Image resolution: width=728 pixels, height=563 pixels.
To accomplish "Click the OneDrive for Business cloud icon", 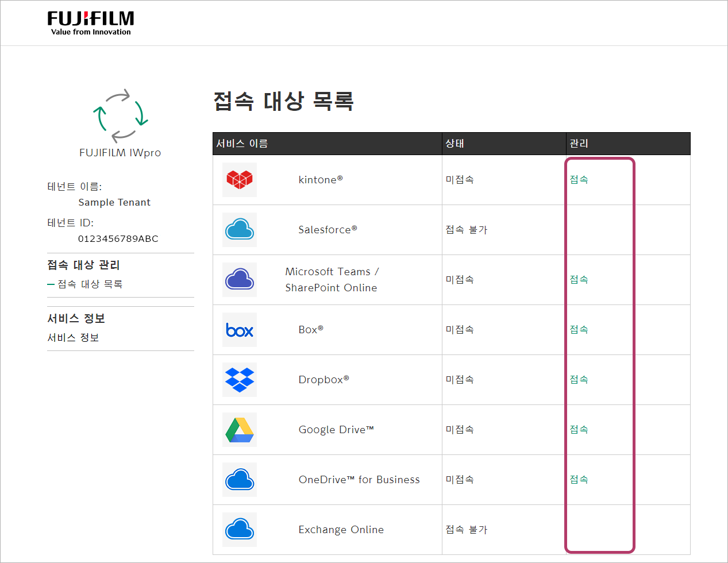I will coord(240,480).
